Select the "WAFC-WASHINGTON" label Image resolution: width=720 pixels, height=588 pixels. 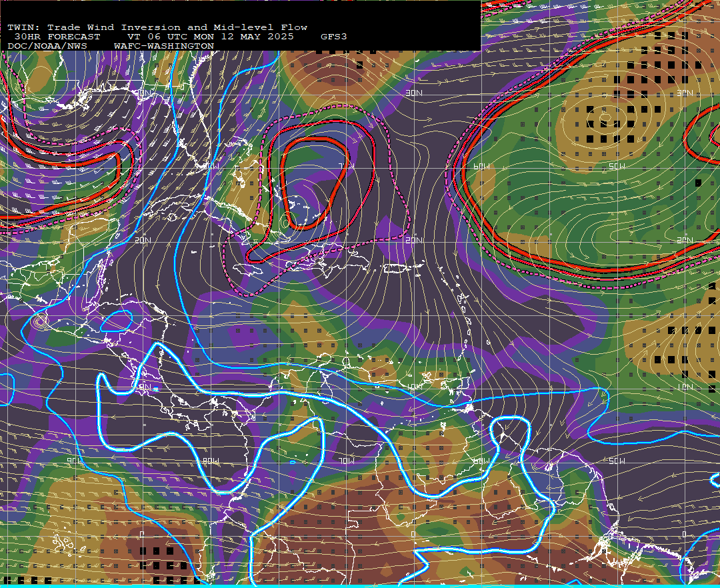tap(164, 47)
